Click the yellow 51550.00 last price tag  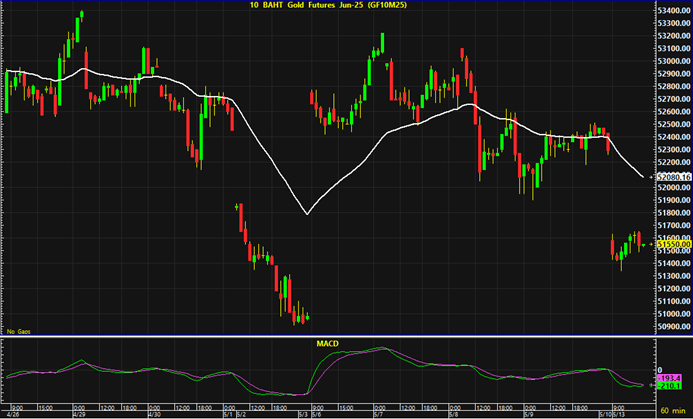click(670, 244)
